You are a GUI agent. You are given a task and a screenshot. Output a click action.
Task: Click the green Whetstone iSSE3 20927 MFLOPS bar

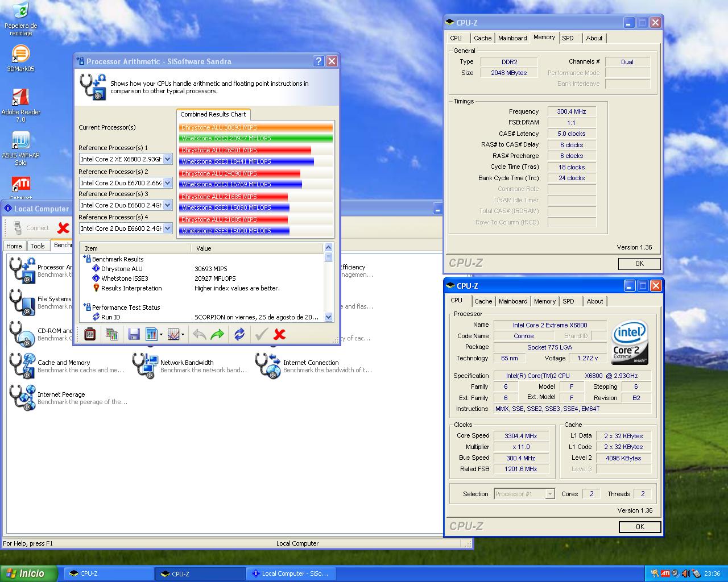click(x=256, y=138)
